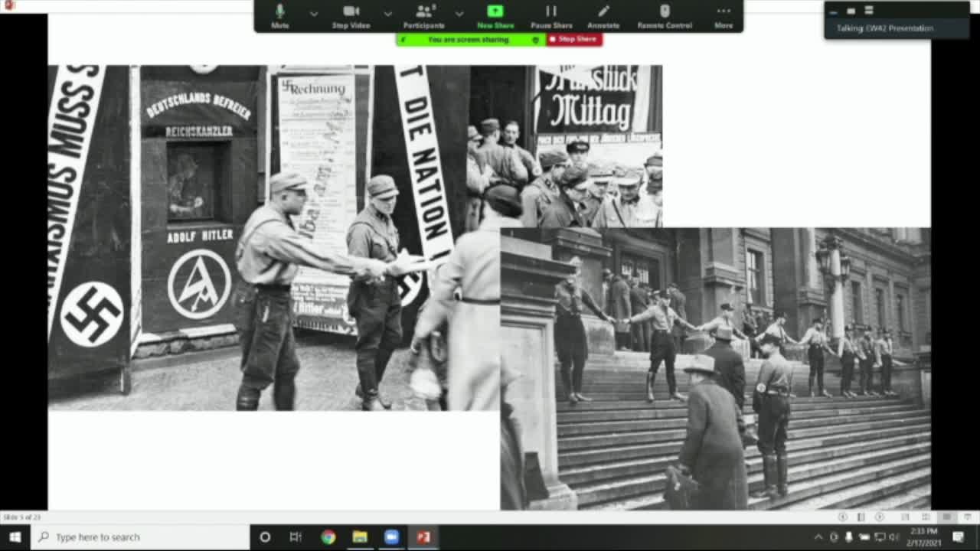This screenshot has height=551, width=980.
Task: Click the building steps photo on slide
Action: click(x=716, y=368)
